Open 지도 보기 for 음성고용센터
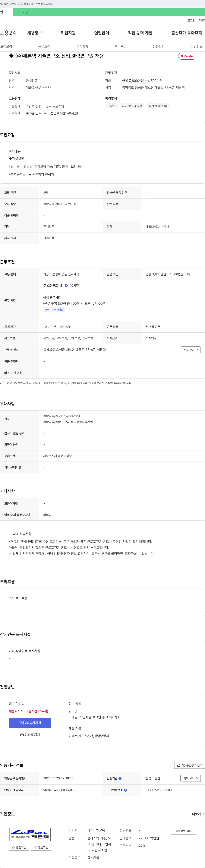 (x=191, y=778)
